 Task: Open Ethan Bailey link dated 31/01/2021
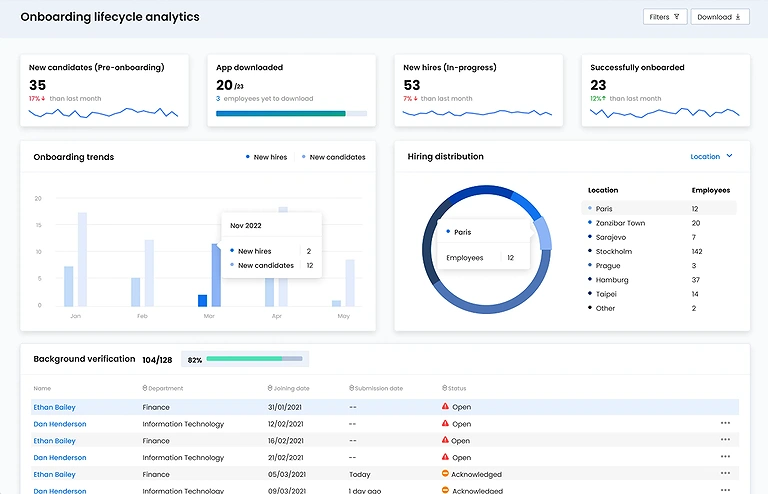tap(54, 407)
